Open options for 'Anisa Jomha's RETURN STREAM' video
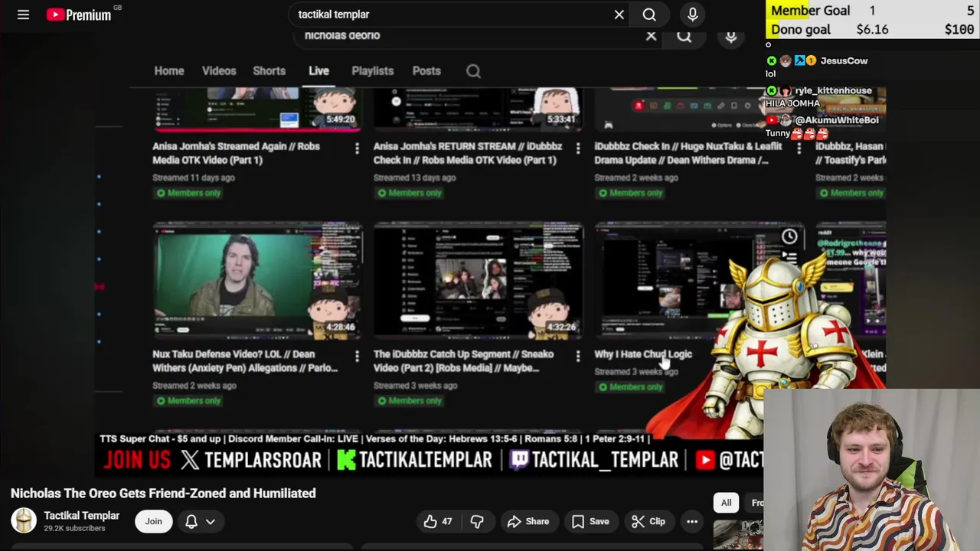980x551 pixels. pos(578,148)
